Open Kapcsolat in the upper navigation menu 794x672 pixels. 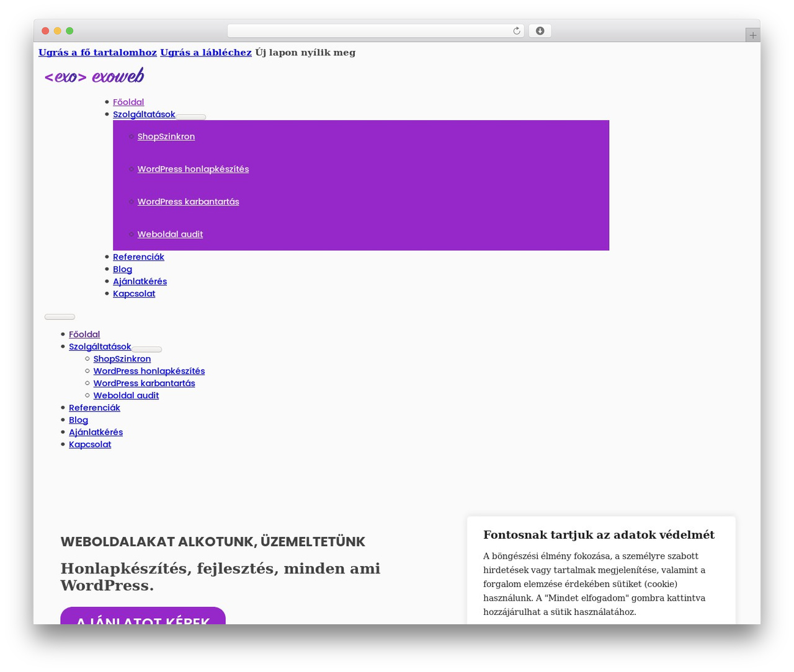click(134, 294)
